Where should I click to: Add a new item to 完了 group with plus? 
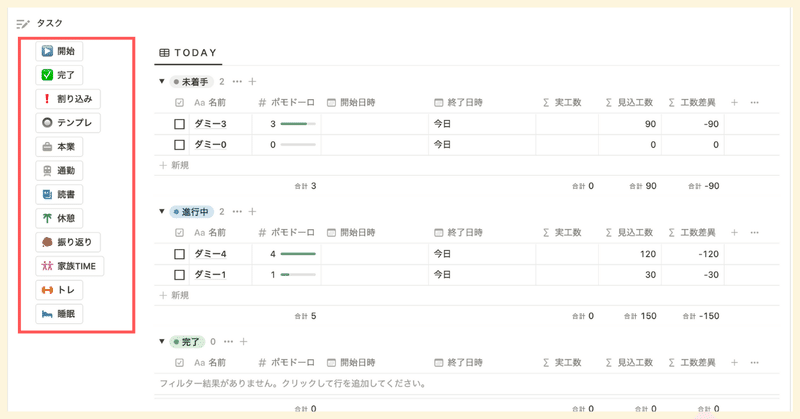pos(243,341)
